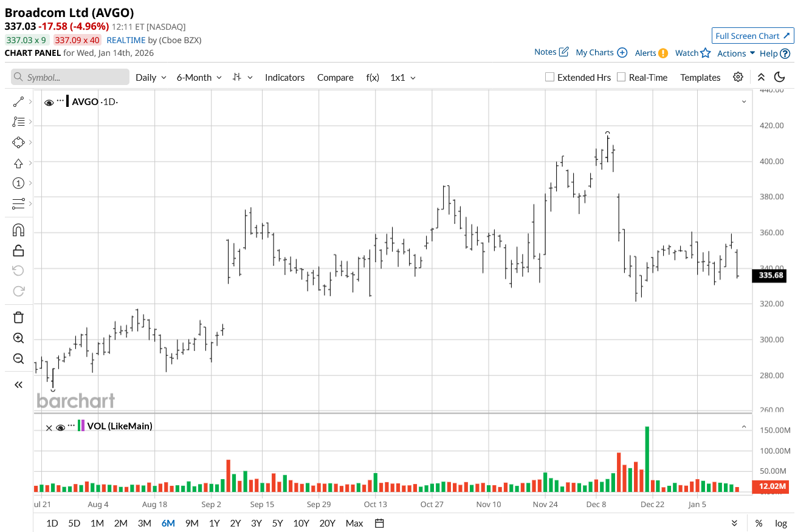Collapse the VOL pane chevron
This screenshot has width=795, height=532.
pyautogui.click(x=744, y=427)
